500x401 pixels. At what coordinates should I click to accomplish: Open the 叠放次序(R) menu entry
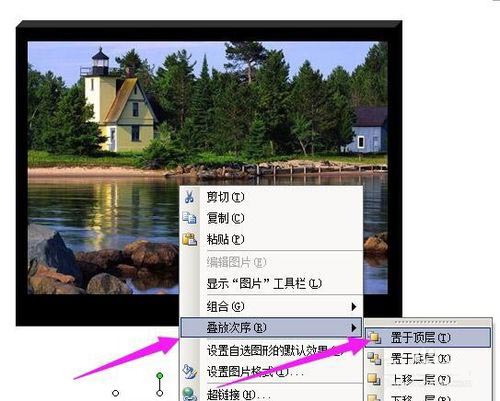271,328
